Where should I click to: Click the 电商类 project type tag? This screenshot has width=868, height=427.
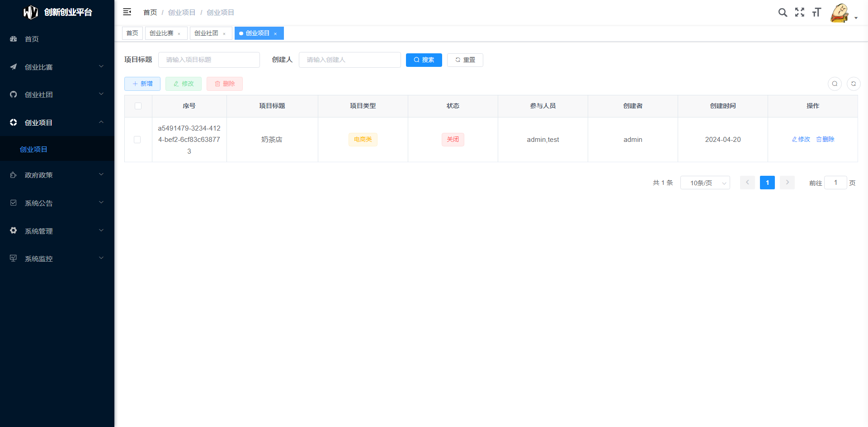tap(363, 139)
